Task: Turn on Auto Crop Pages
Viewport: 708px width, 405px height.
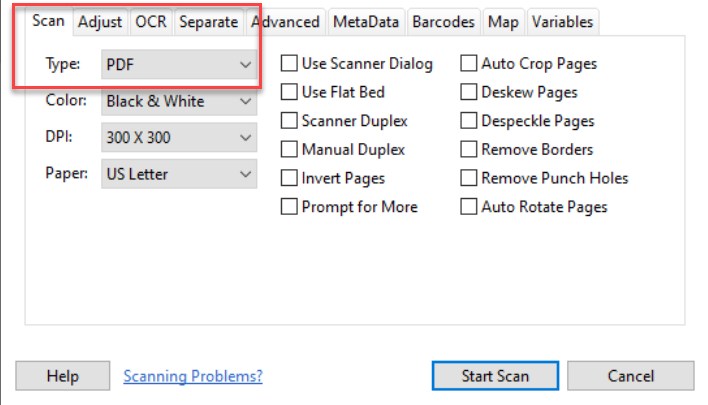Action: 469,64
